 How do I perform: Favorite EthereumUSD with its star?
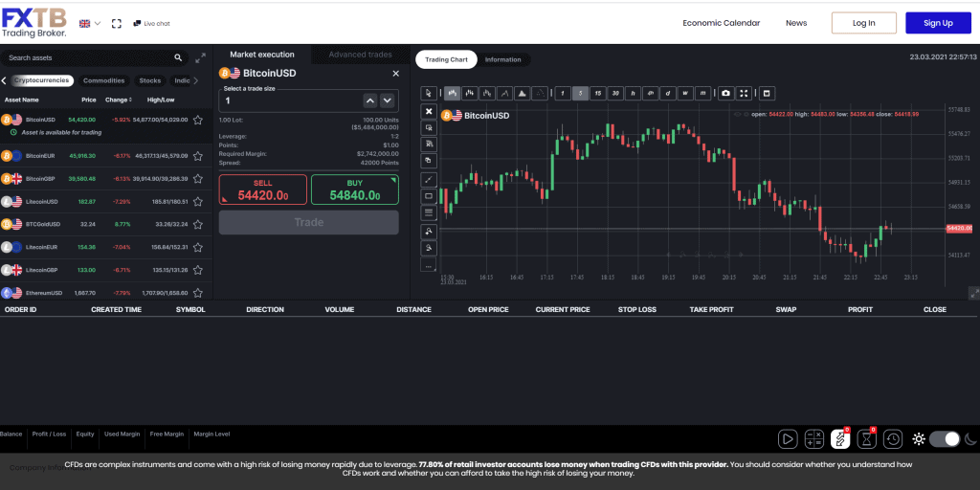(x=197, y=293)
